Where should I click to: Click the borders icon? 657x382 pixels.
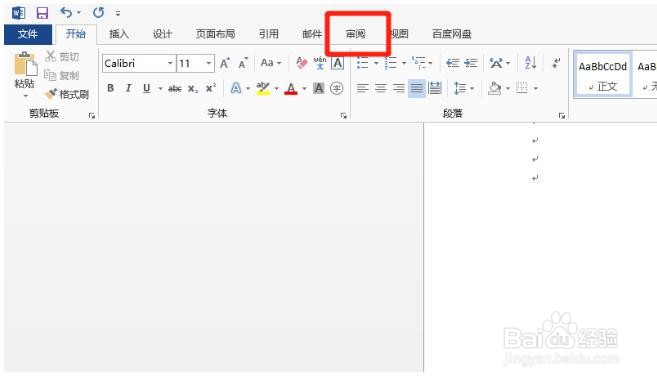coord(522,88)
